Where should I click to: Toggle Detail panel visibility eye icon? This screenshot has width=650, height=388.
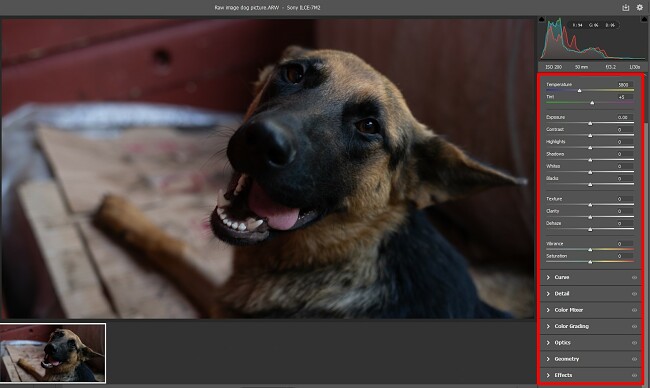coord(634,294)
